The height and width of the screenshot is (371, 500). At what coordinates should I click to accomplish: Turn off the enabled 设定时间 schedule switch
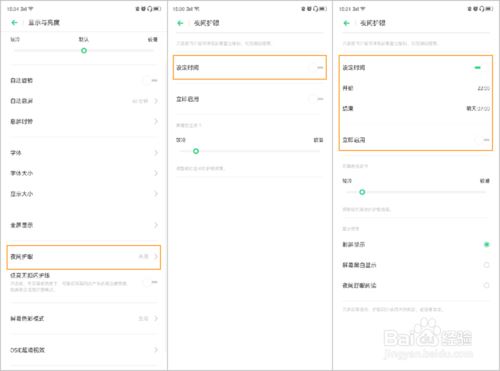tap(482, 68)
